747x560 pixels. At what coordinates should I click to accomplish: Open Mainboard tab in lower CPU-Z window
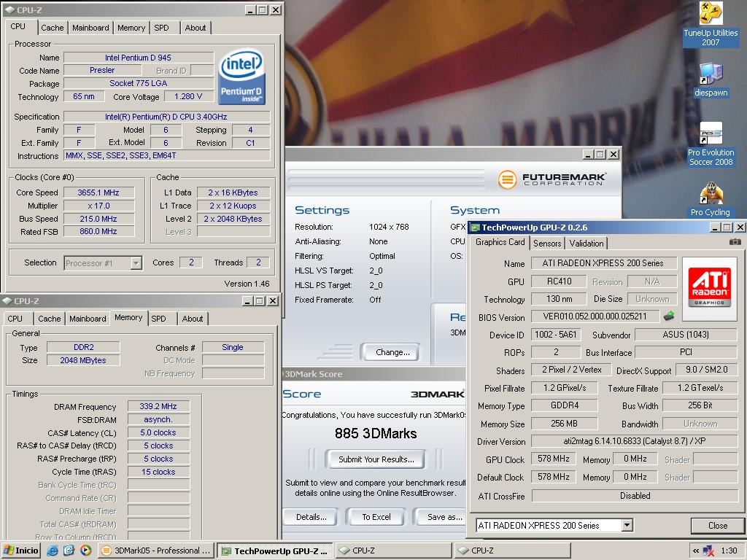tap(88, 319)
